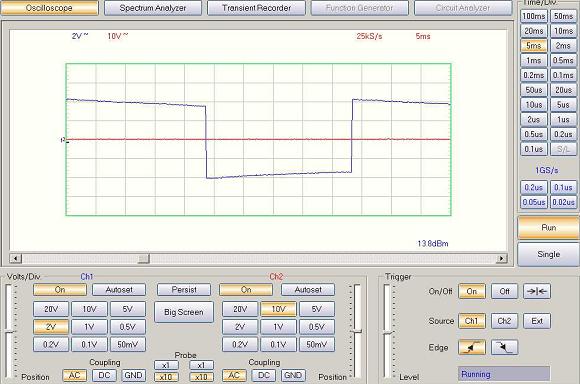
Task: Set Ch2 coupling to DC
Action: coord(264,375)
